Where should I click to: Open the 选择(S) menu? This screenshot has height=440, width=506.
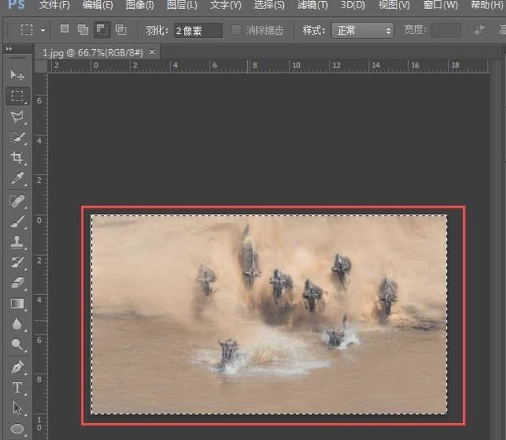pyautogui.click(x=269, y=5)
